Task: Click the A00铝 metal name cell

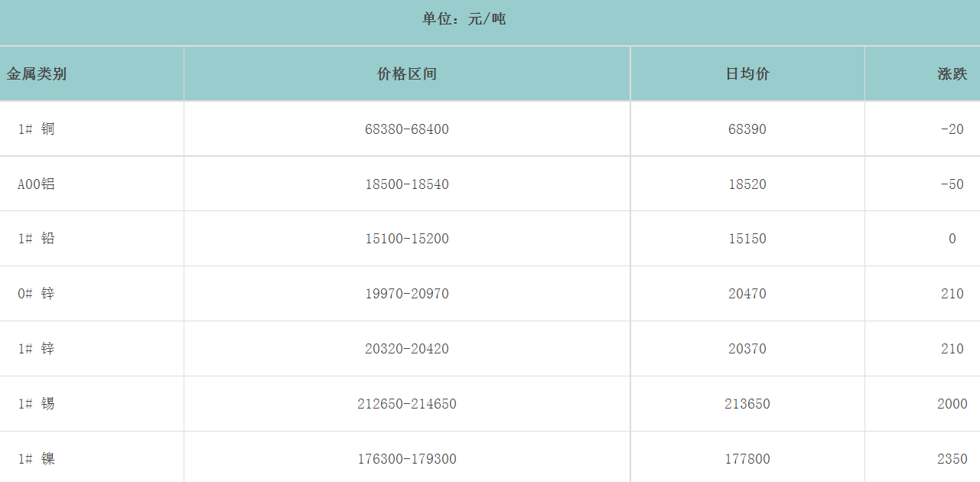Action: pyautogui.click(x=37, y=184)
